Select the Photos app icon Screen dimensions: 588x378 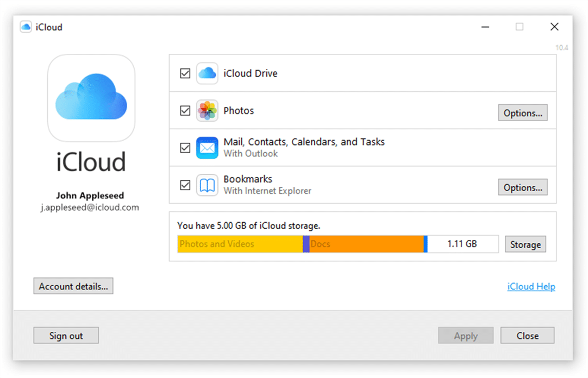click(x=207, y=111)
